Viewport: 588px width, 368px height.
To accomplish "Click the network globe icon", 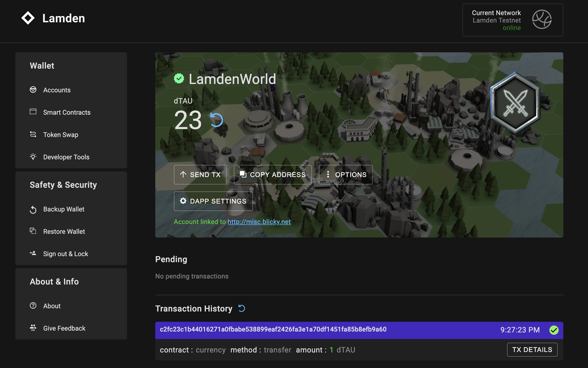I will tap(542, 19).
